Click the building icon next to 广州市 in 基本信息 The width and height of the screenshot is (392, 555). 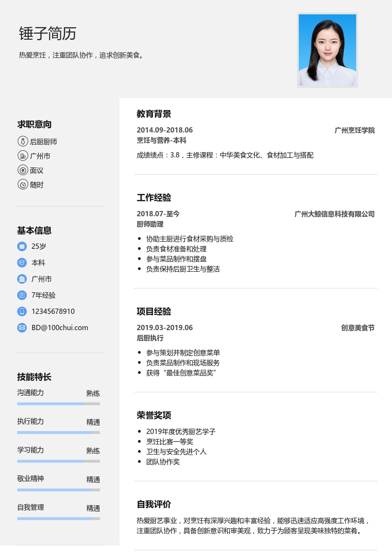click(22, 279)
